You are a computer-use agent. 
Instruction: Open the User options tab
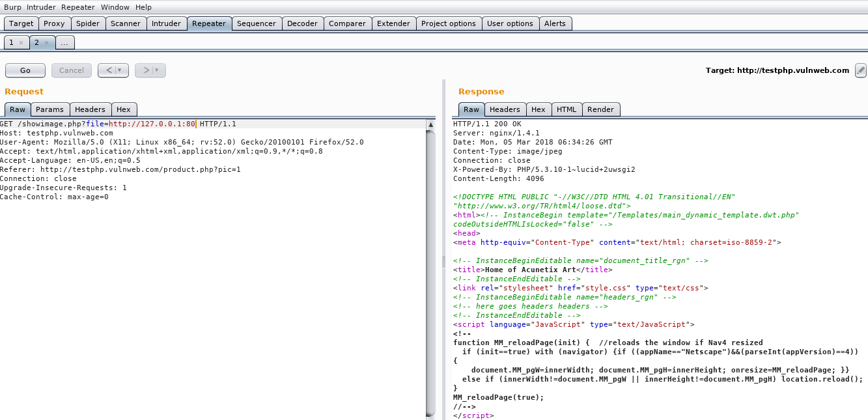click(510, 23)
